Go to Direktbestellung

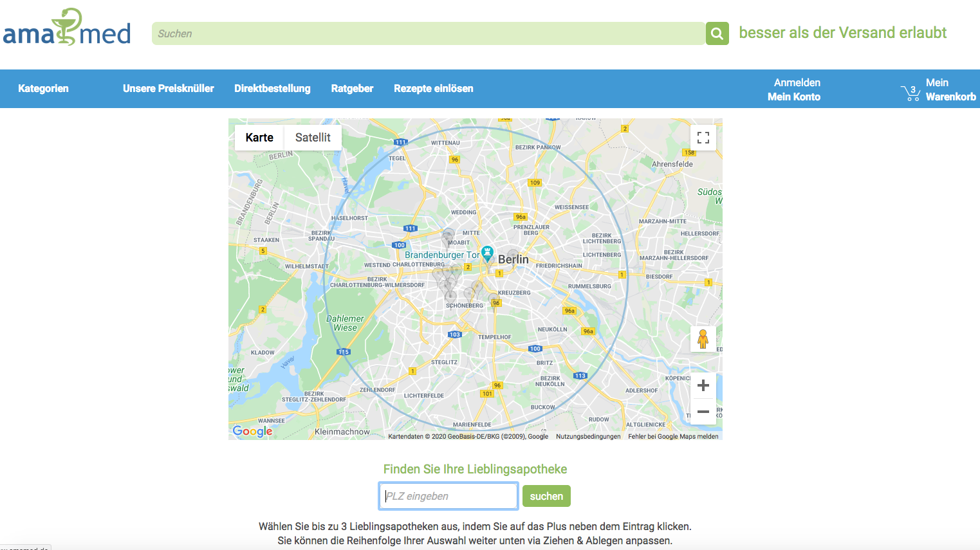[272, 89]
